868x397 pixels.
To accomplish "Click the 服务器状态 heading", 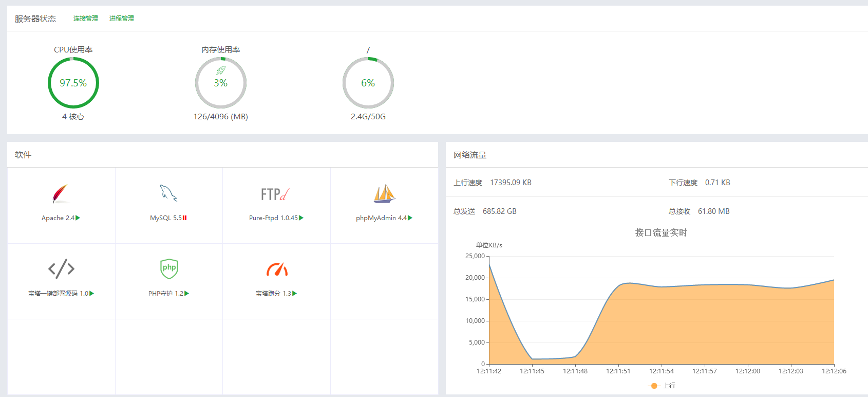I will tap(35, 19).
